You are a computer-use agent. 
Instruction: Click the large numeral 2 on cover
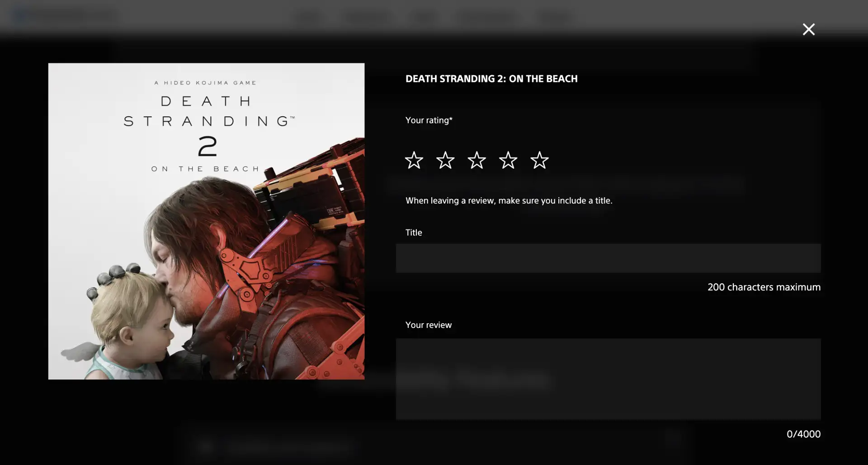[208, 146]
